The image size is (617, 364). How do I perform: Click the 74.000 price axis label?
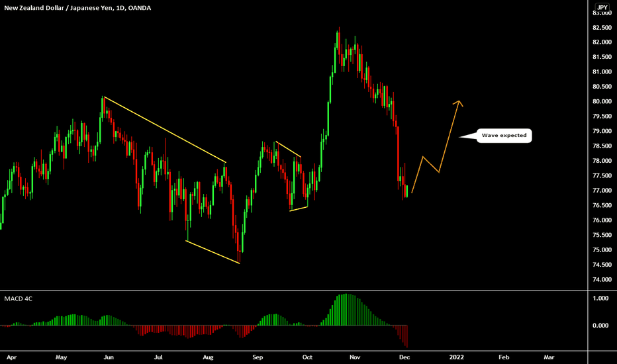(602, 279)
